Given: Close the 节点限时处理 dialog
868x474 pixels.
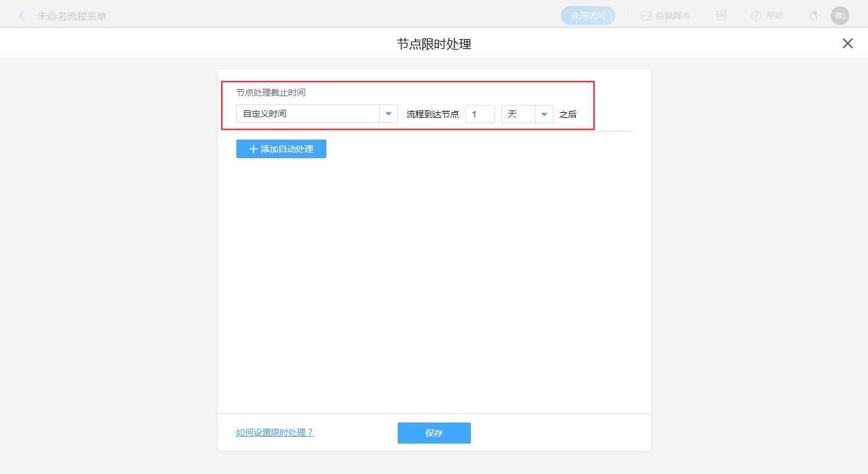Looking at the screenshot, I should pos(848,43).
